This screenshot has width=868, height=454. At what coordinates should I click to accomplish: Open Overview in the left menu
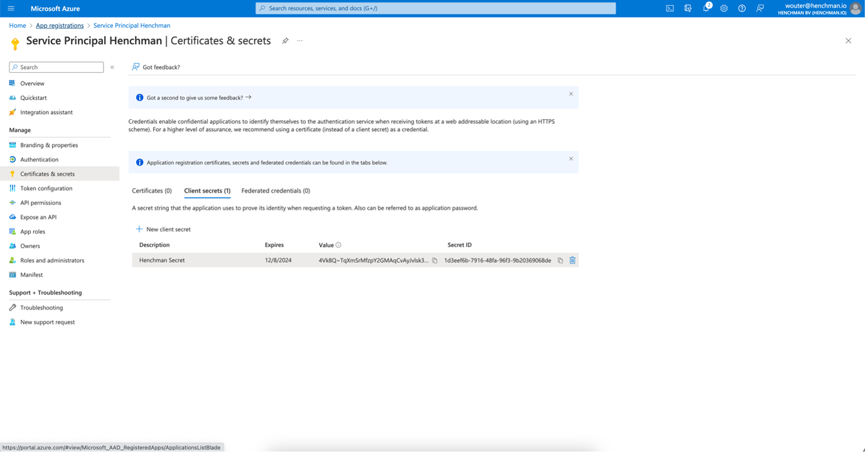click(x=32, y=83)
